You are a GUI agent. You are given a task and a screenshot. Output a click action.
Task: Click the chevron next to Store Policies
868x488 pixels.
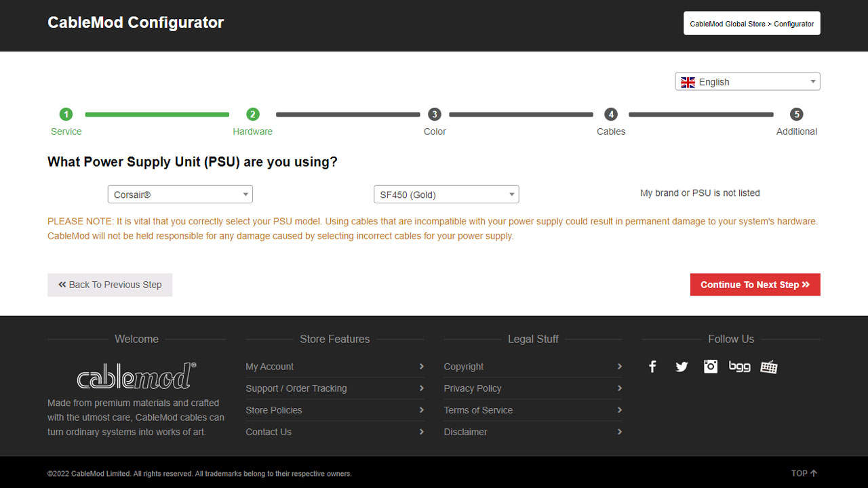(422, 410)
